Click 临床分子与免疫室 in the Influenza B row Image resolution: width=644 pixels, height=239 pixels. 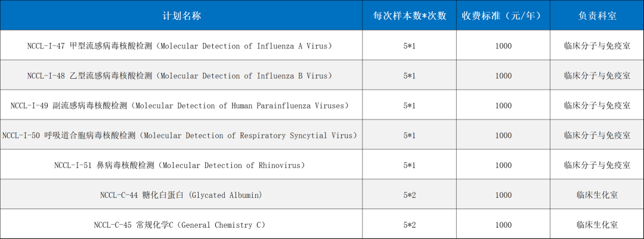596,76
